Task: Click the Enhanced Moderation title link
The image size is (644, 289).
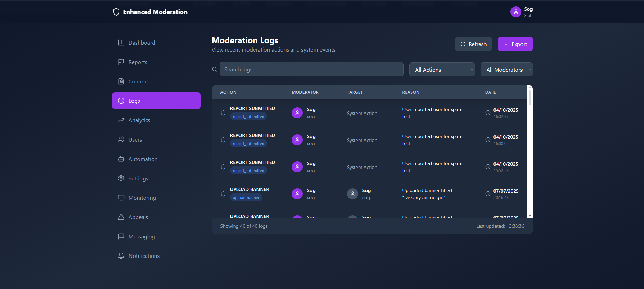Action: [x=155, y=12]
